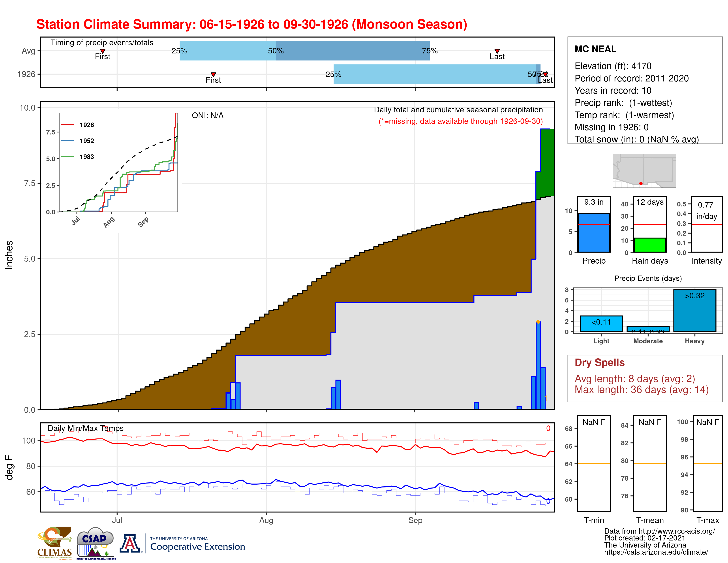This screenshot has height=563, width=728.
Task: Click the Avg row 'First' triangle marker
Action: pos(103,51)
